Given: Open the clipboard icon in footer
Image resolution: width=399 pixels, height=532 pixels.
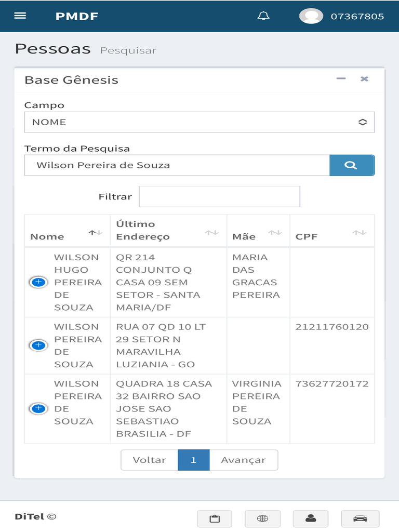Looking at the screenshot, I should point(214,518).
